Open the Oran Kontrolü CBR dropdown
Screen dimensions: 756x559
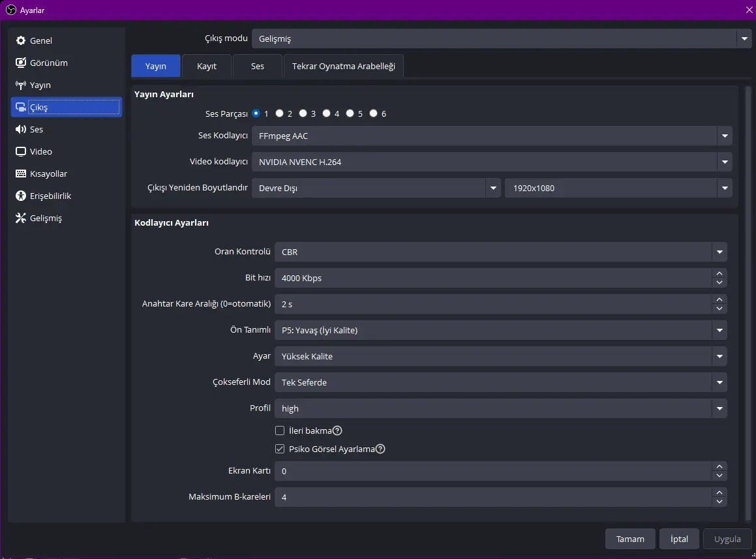pyautogui.click(x=500, y=252)
